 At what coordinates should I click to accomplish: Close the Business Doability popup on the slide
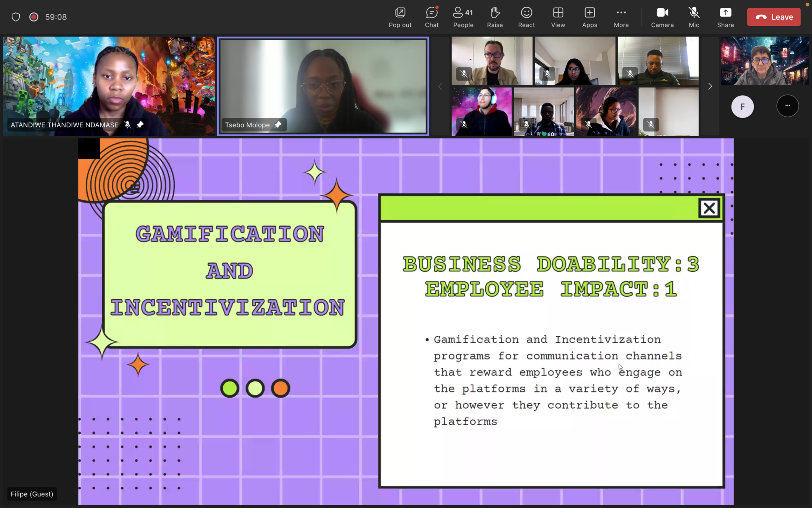pyautogui.click(x=709, y=208)
